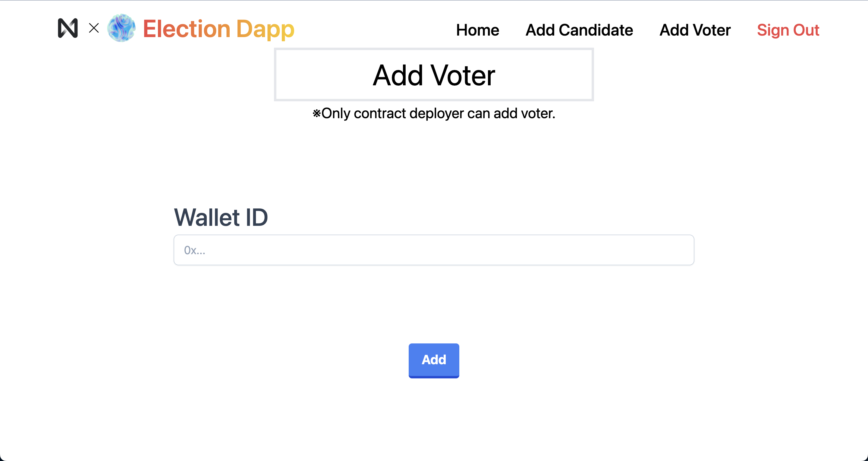Select Add Voter in navigation bar
Image resolution: width=868 pixels, height=461 pixels.
click(695, 30)
